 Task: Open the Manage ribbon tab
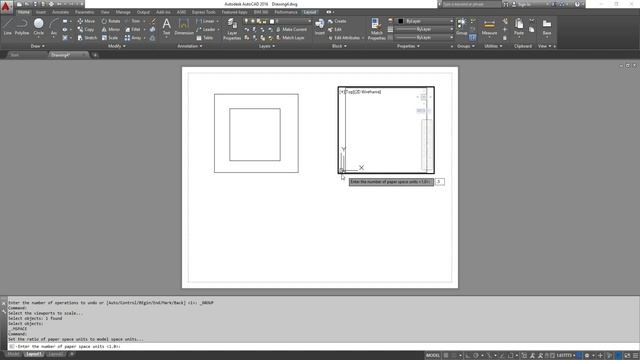pyautogui.click(x=123, y=12)
